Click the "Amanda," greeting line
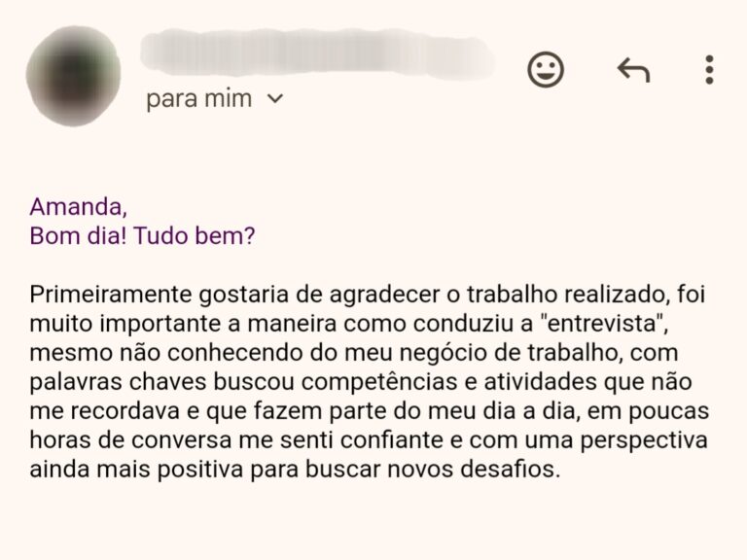Screen dimensions: 747x560 [79, 207]
